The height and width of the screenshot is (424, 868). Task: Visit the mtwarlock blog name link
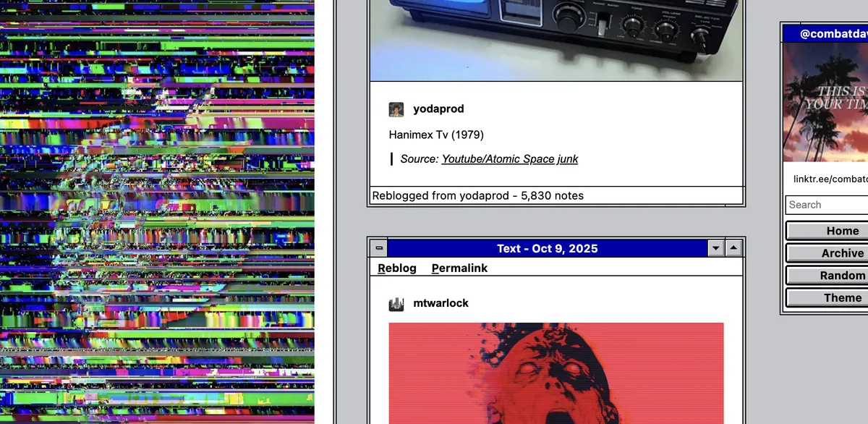[x=441, y=304]
